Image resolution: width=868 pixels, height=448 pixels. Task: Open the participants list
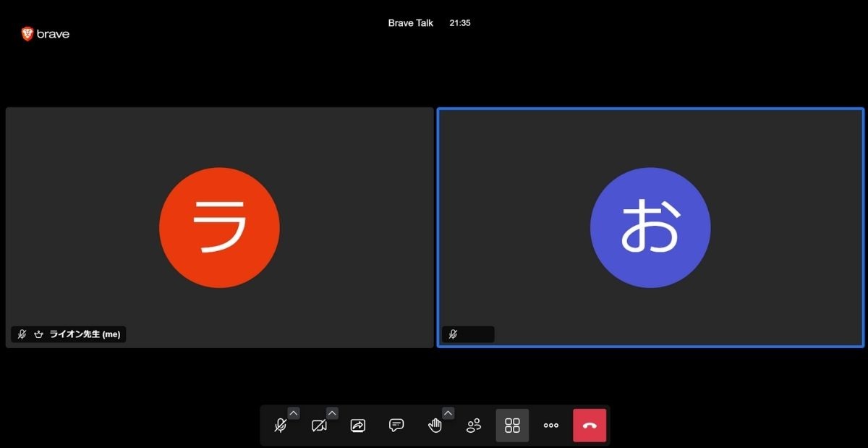coord(474,426)
